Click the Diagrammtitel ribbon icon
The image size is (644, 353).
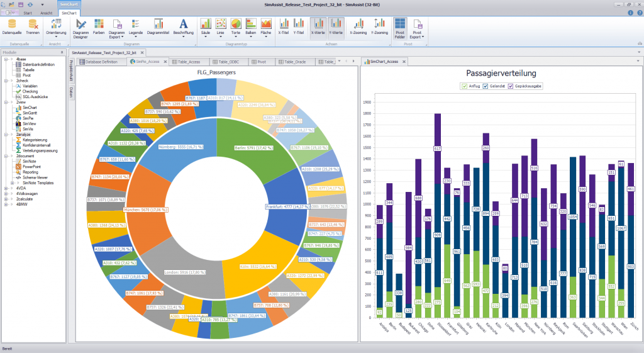(x=158, y=27)
